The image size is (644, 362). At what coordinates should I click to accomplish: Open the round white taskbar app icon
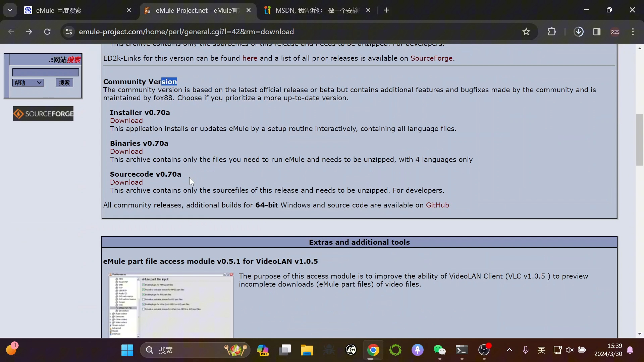(x=351, y=350)
